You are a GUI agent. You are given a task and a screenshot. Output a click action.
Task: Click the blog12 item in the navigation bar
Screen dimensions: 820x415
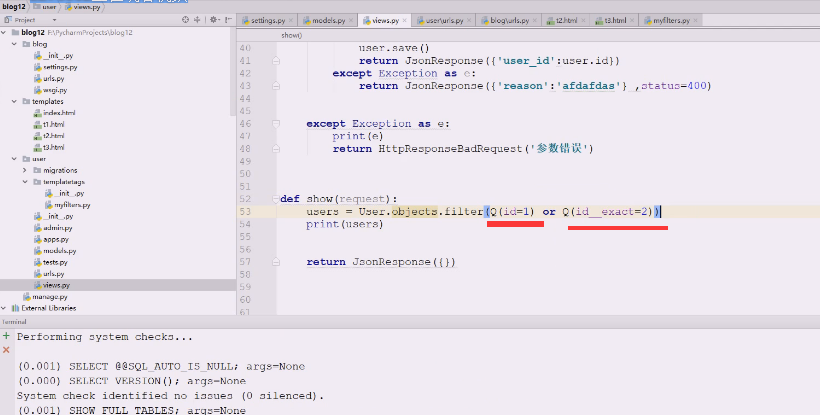click(14, 7)
